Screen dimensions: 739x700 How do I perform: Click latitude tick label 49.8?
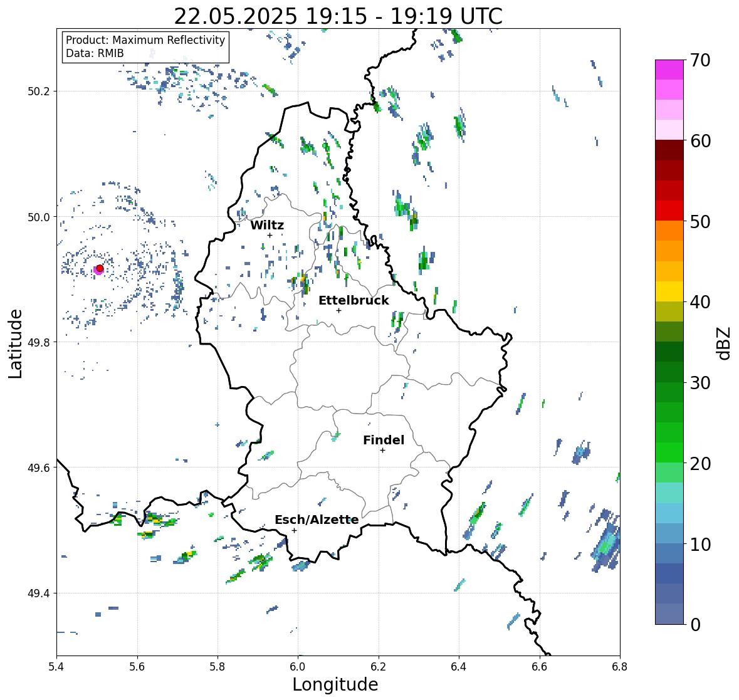(39, 342)
